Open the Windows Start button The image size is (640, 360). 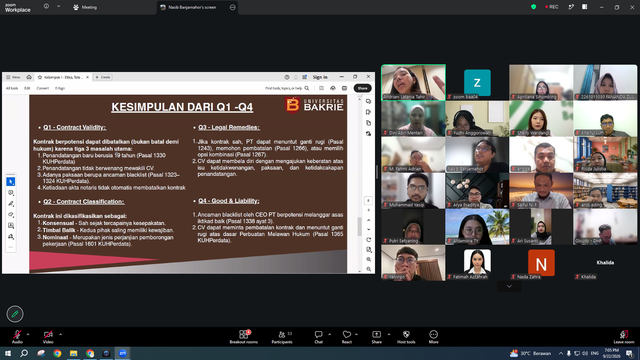8,353
